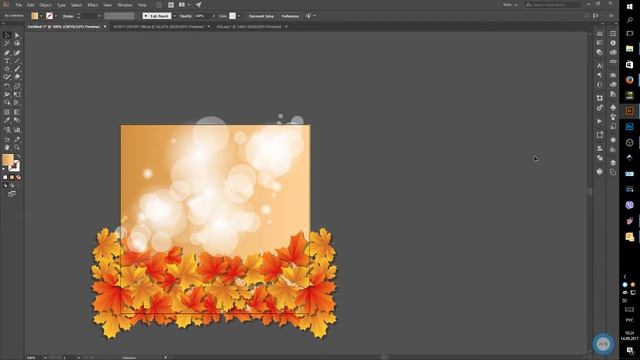Open the Window menu
The image size is (640, 360).
(x=125, y=5)
